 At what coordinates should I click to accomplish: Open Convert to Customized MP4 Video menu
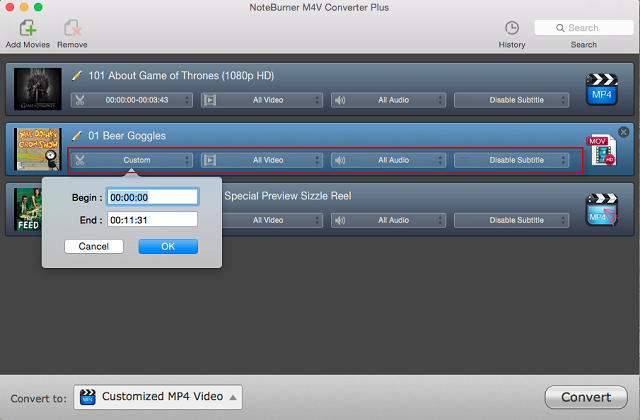click(158, 397)
